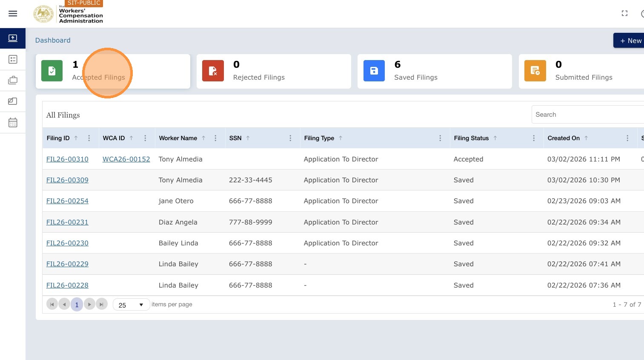The width and height of the screenshot is (644, 360).
Task: Click the red Rejected Filings icon
Action: point(213,71)
